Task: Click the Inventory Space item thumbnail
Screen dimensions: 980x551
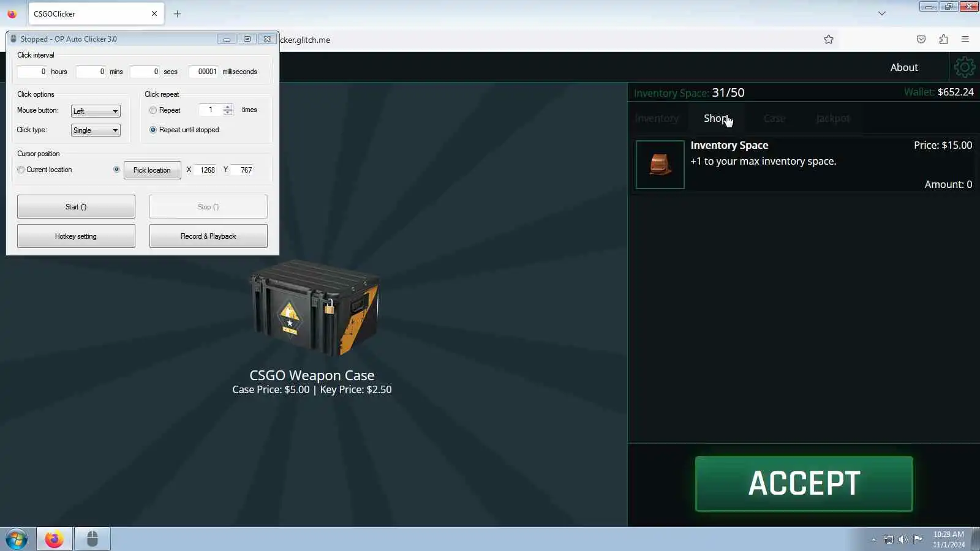Action: 660,165
